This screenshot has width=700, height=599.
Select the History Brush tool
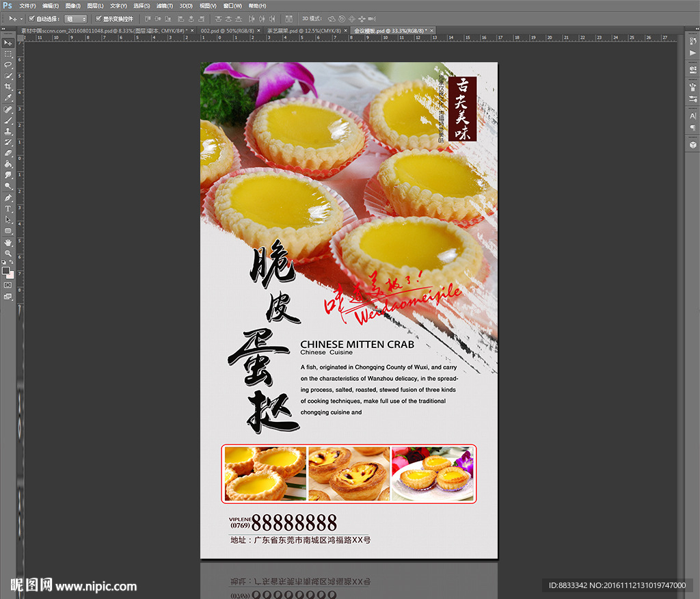pos(8,142)
